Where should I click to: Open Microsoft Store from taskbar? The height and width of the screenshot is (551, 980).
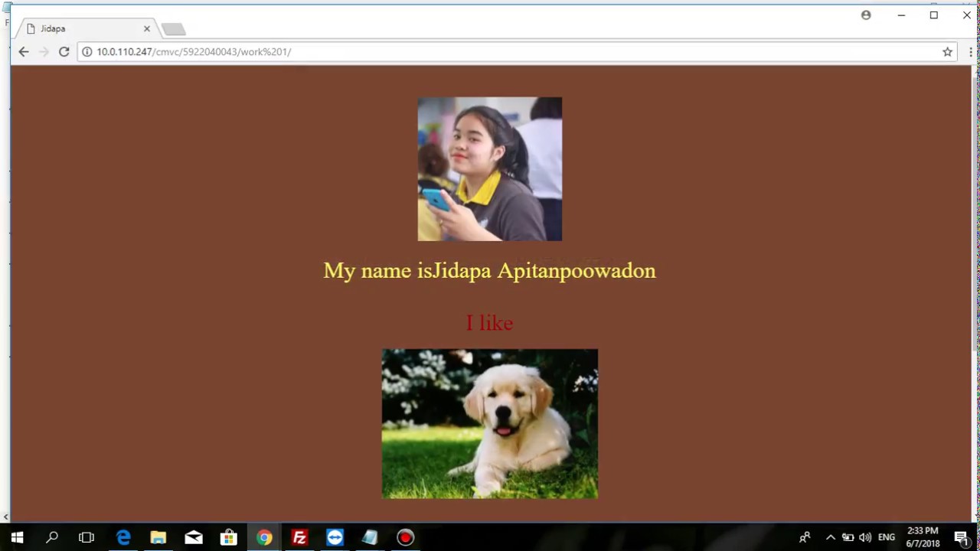pyautogui.click(x=229, y=538)
